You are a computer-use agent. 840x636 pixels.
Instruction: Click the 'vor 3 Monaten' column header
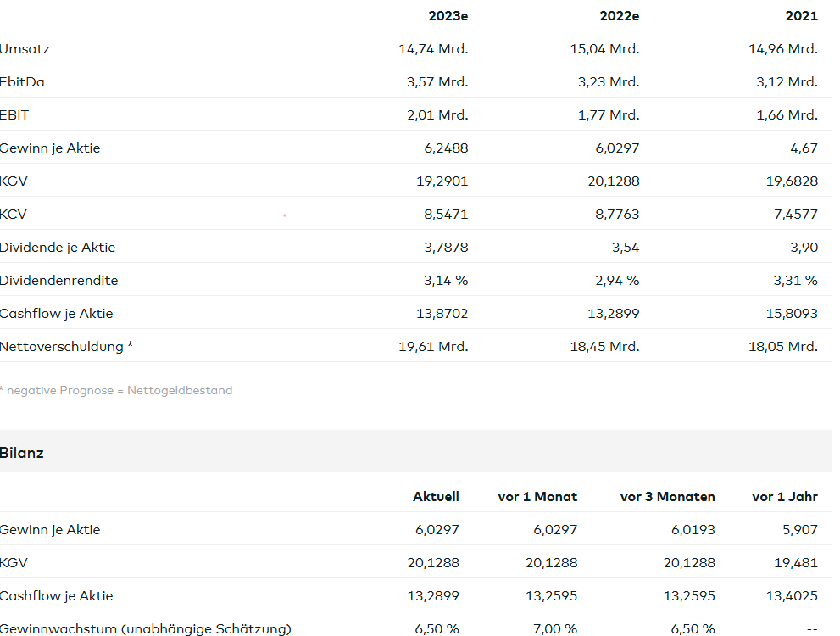click(x=667, y=497)
